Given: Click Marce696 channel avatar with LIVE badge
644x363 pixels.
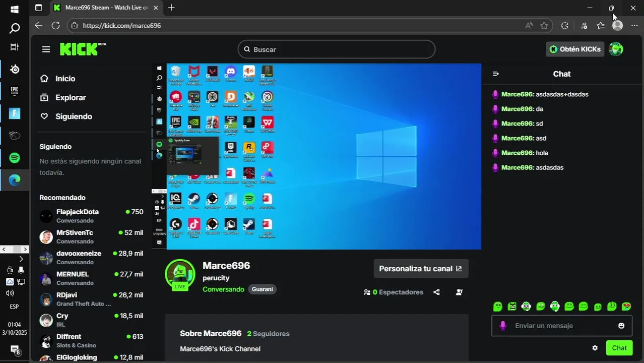Looking at the screenshot, I should pyautogui.click(x=180, y=275).
